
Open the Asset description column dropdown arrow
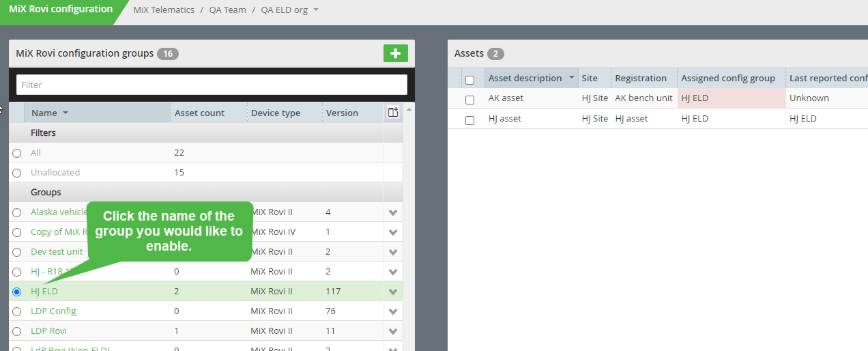point(571,78)
